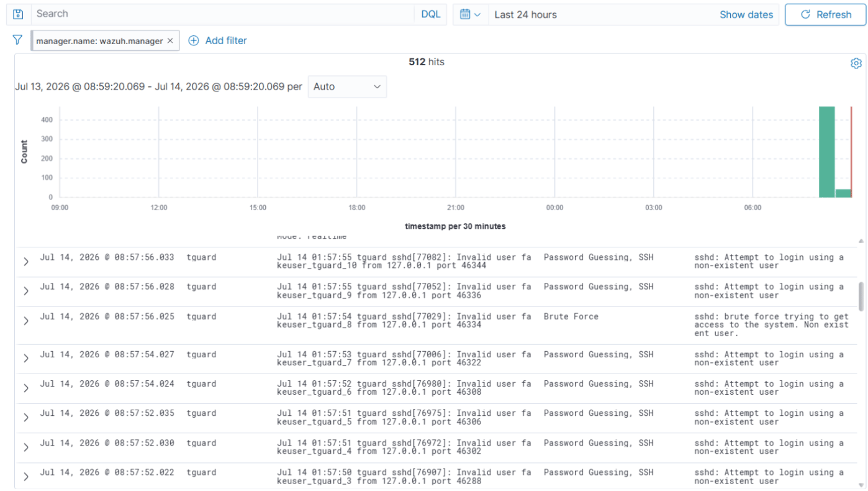Click log text for fakeuser_tguard_7 port 46322
868x491 pixels.
point(404,359)
